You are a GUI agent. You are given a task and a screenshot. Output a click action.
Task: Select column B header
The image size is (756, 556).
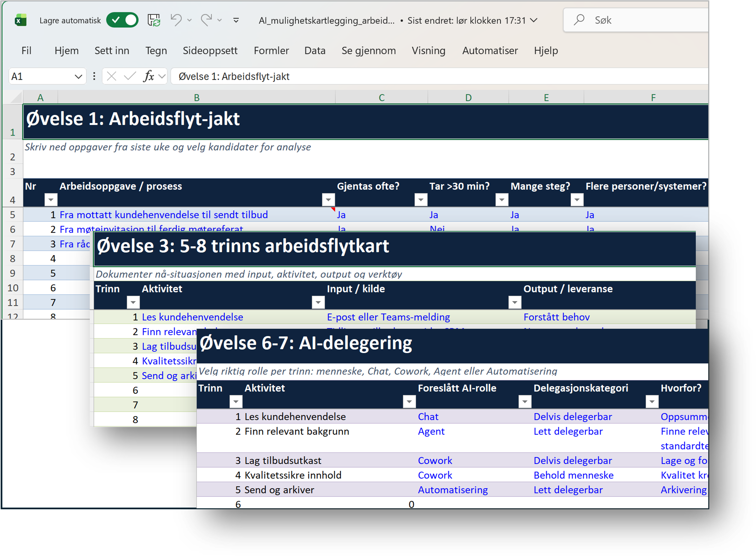click(x=197, y=97)
